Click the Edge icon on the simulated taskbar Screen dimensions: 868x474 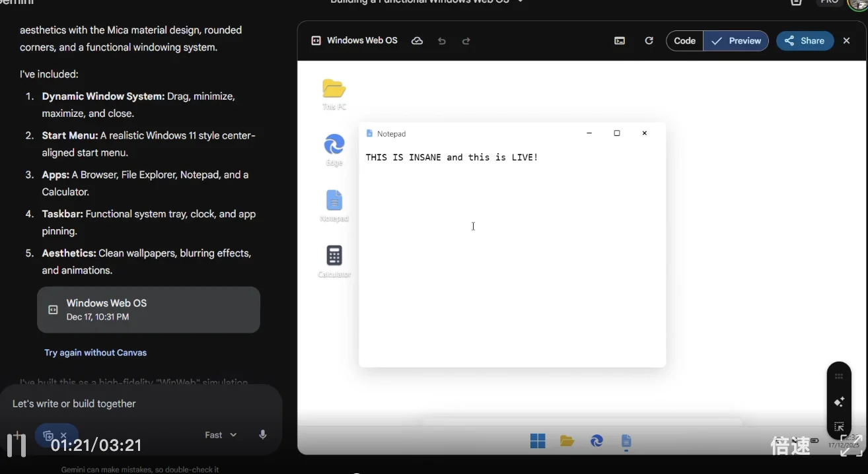(x=597, y=440)
